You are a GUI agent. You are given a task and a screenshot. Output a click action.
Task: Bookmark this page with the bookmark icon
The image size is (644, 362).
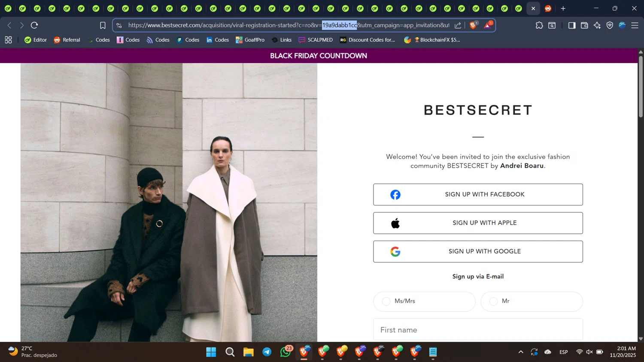tap(103, 25)
